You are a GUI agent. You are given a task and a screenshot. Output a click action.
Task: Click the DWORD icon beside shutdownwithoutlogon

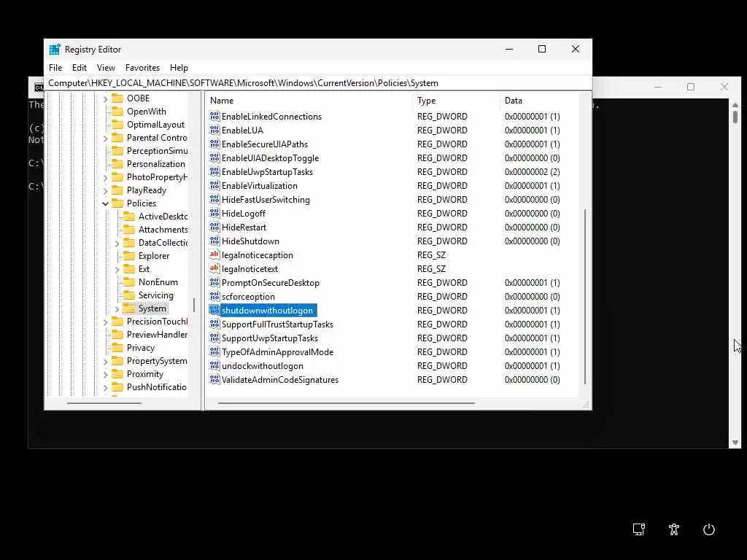pos(214,310)
